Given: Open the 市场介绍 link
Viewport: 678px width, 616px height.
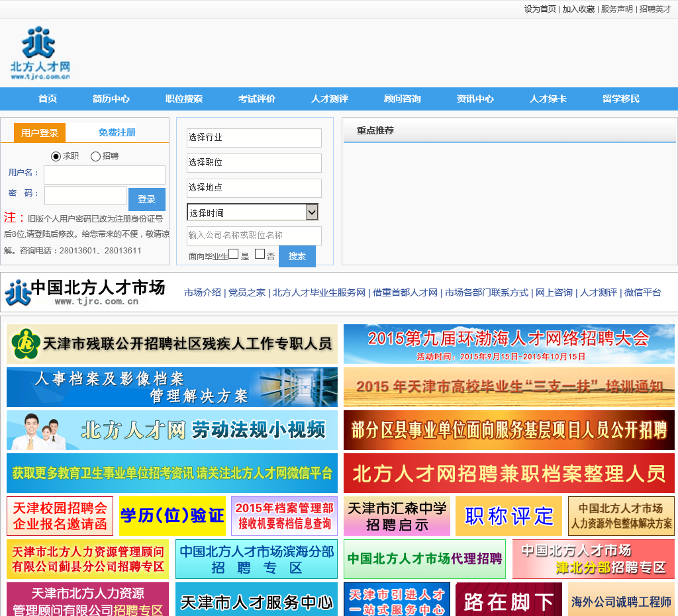Looking at the screenshot, I should pos(203,292).
